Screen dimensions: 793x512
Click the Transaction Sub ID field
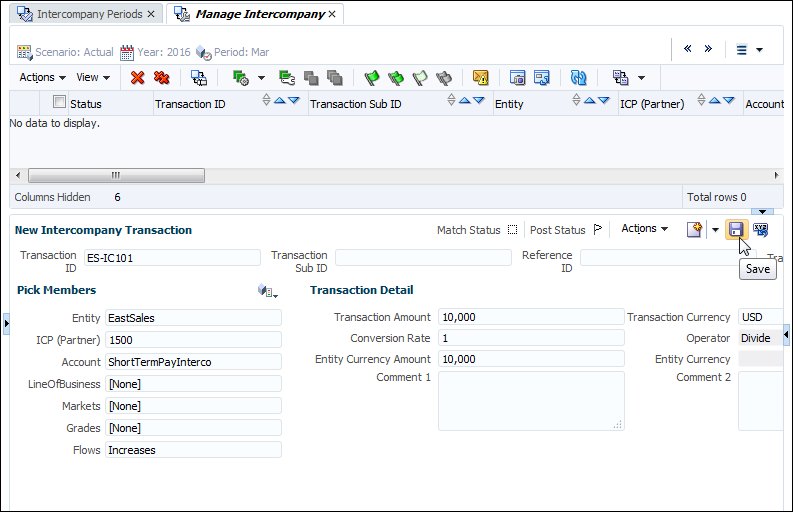423,258
